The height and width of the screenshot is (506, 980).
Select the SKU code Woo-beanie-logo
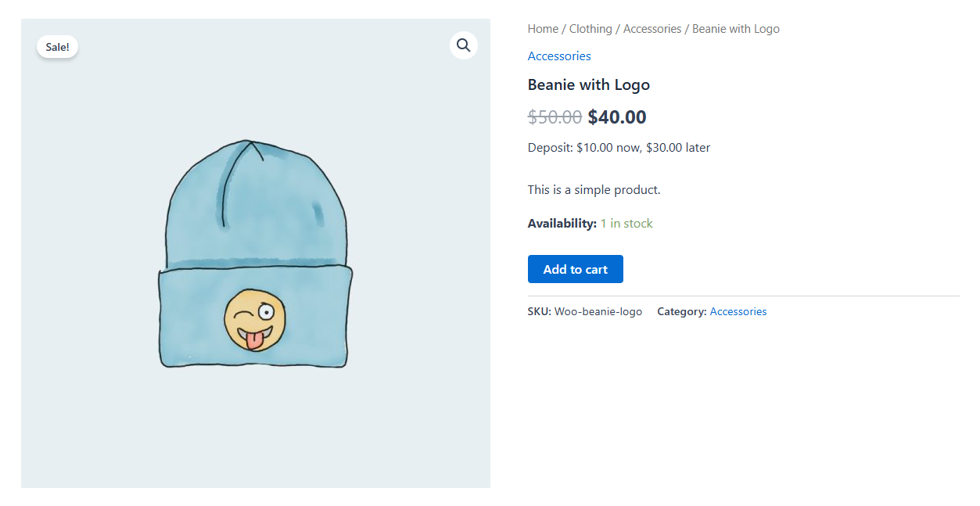[598, 310]
